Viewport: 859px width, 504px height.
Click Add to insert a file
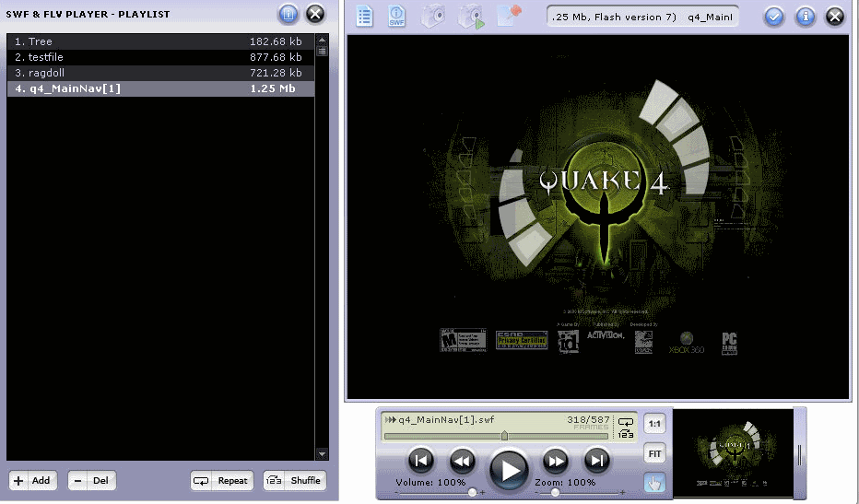32,480
